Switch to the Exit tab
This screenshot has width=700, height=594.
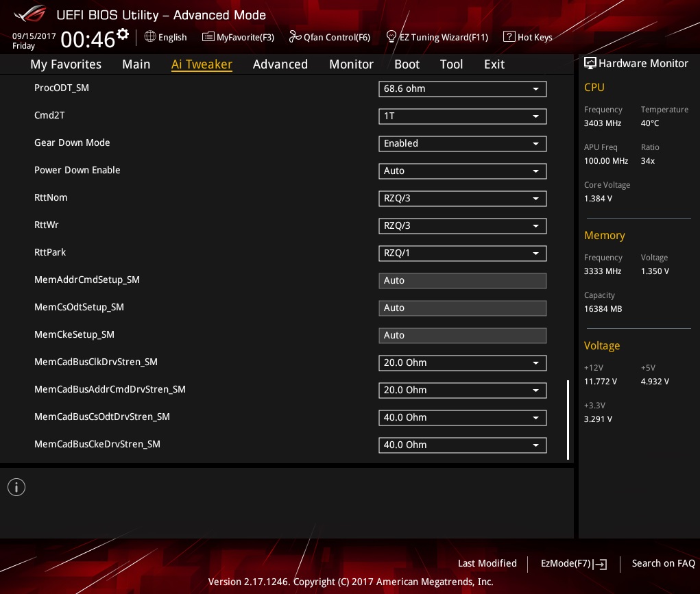tap(494, 64)
